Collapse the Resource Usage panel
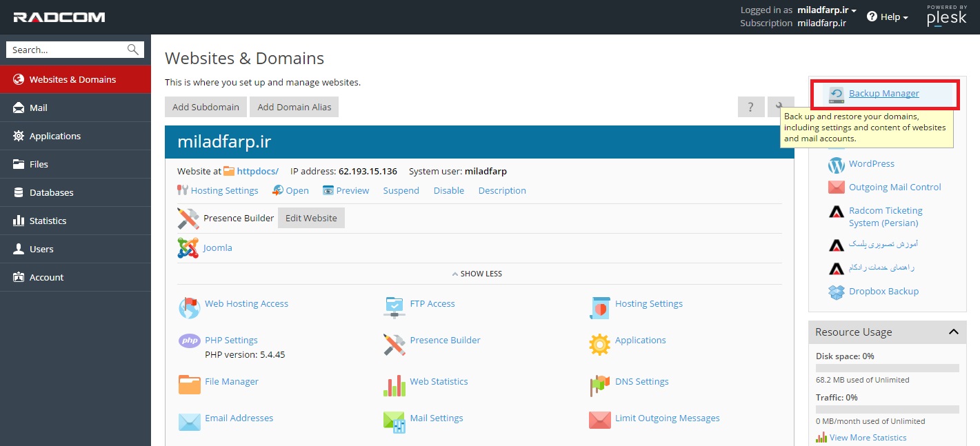Screen dimensions: 980x446 (x=953, y=332)
